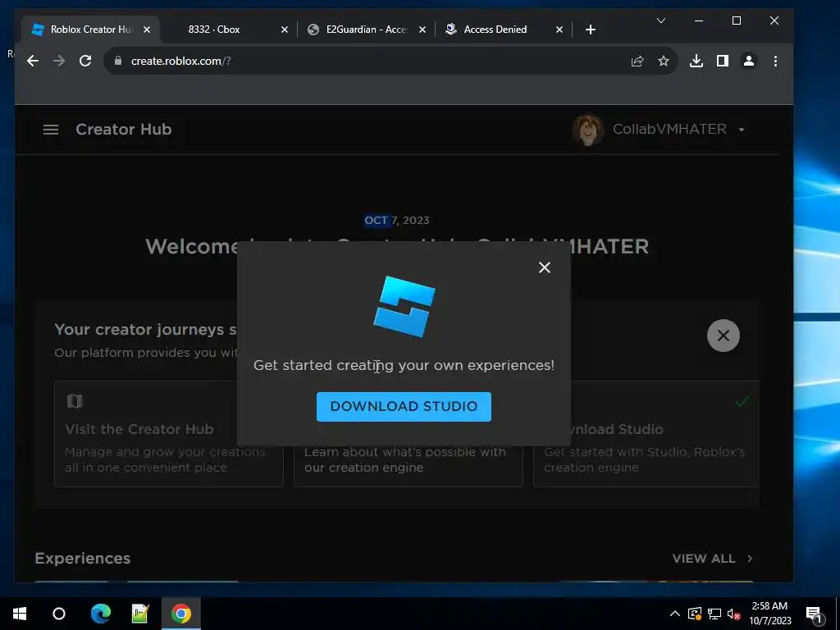Image resolution: width=840 pixels, height=630 pixels.
Task: Open the taskbar clock and date
Action: pyautogui.click(x=769, y=614)
